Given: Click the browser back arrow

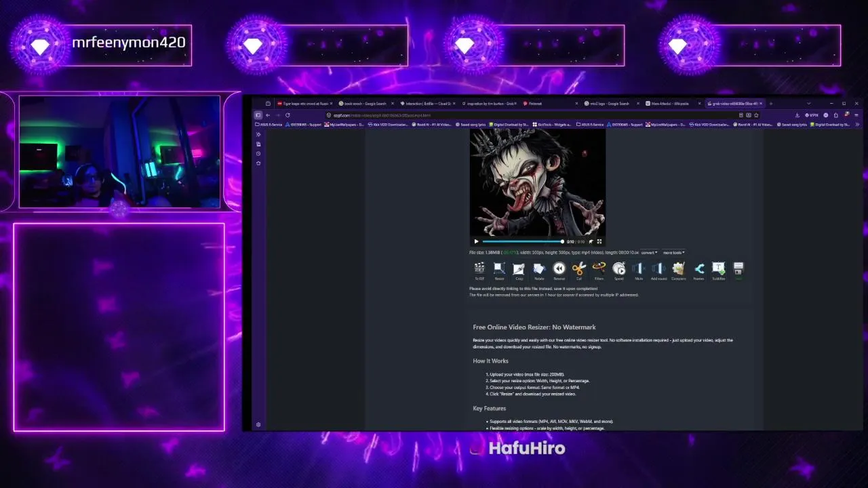Looking at the screenshot, I should (268, 115).
